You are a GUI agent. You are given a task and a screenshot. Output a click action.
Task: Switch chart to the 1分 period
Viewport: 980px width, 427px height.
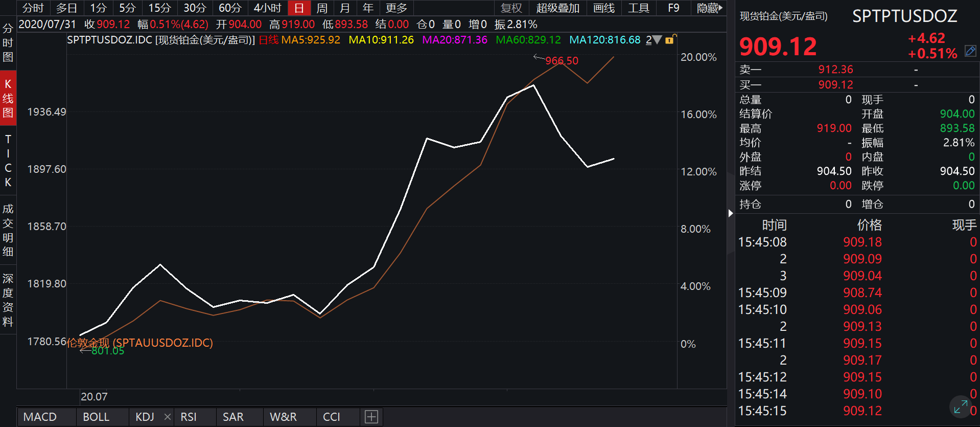coord(98,8)
